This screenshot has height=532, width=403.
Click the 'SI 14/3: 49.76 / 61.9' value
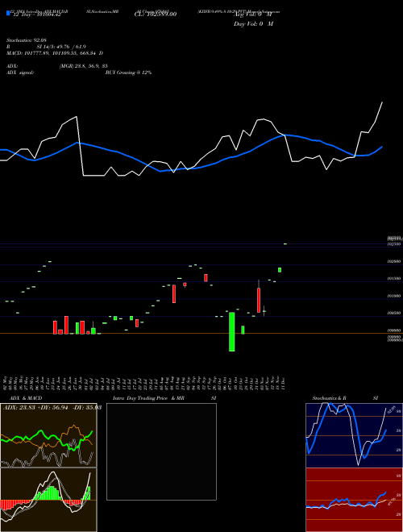(62, 47)
